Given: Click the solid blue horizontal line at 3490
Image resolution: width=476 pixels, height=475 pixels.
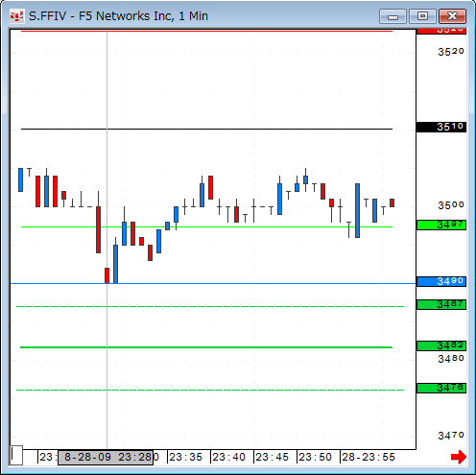Looking at the screenshot, I should tap(213, 283).
